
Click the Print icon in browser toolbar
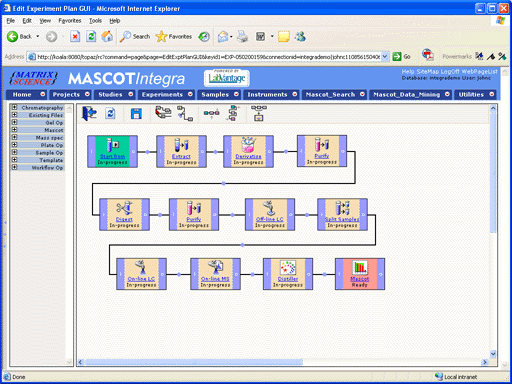[x=242, y=36]
